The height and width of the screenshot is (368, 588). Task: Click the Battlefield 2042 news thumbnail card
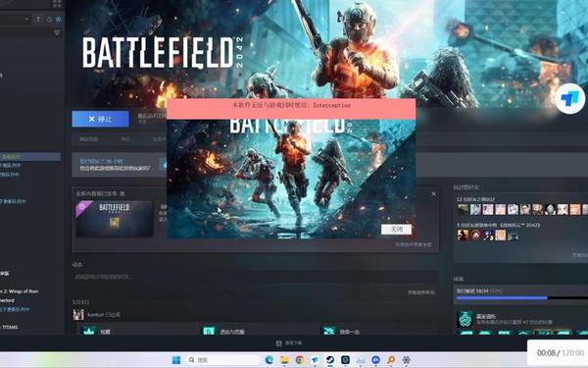click(115, 219)
